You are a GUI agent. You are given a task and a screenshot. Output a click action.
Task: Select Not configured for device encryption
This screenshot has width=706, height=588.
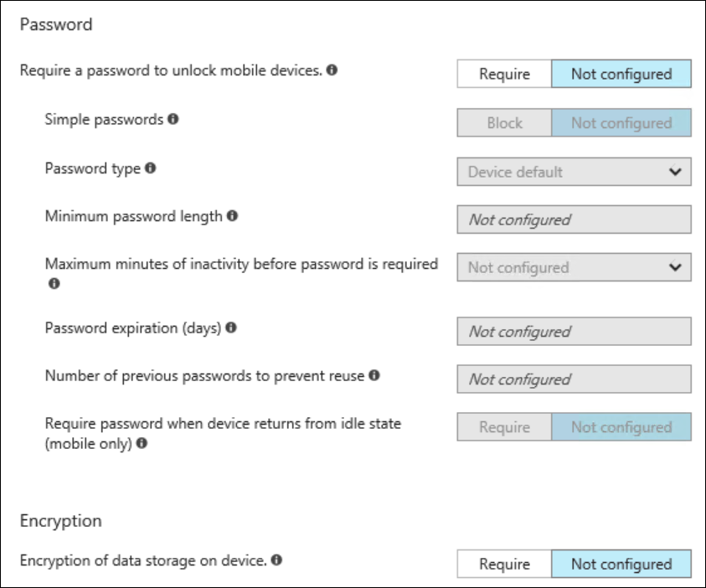[x=621, y=564]
